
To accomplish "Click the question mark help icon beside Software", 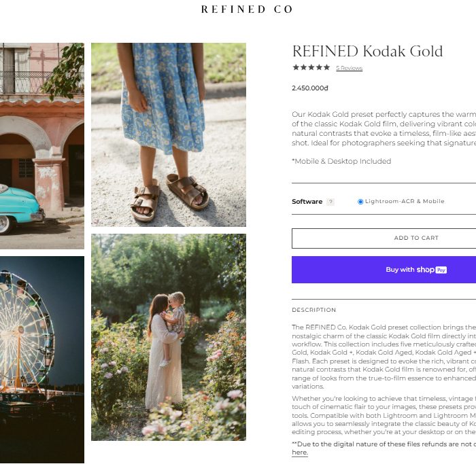I will [330, 202].
